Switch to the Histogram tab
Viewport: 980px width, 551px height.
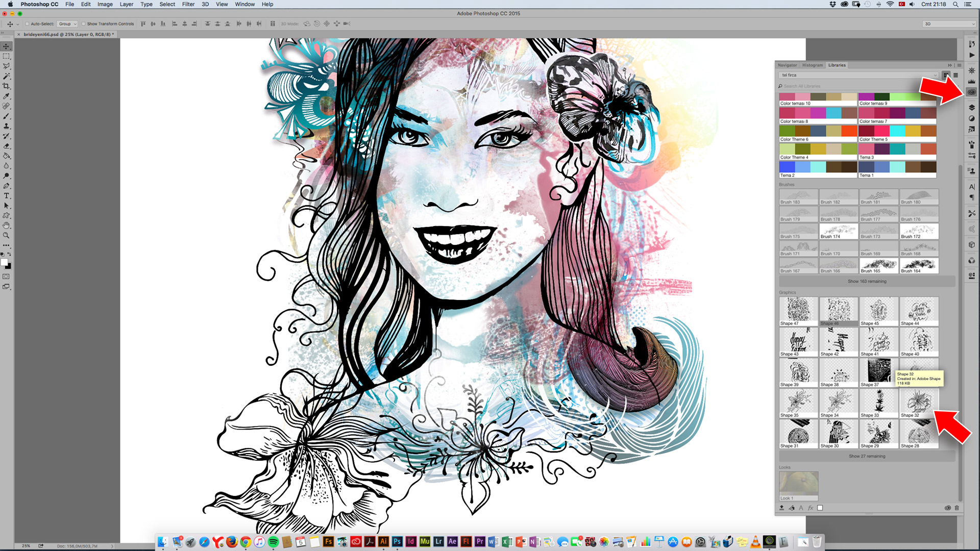point(812,65)
